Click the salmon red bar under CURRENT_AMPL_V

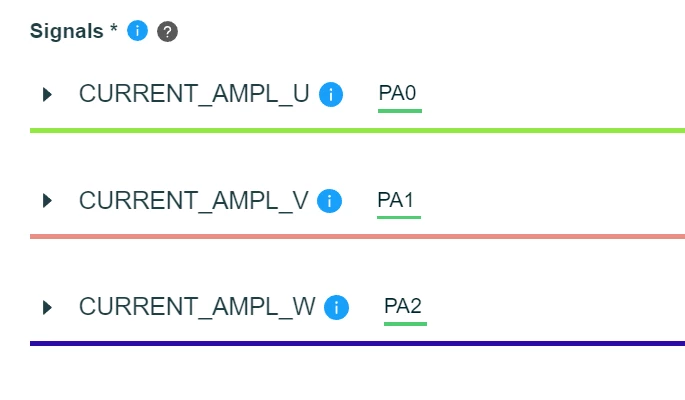point(357,237)
